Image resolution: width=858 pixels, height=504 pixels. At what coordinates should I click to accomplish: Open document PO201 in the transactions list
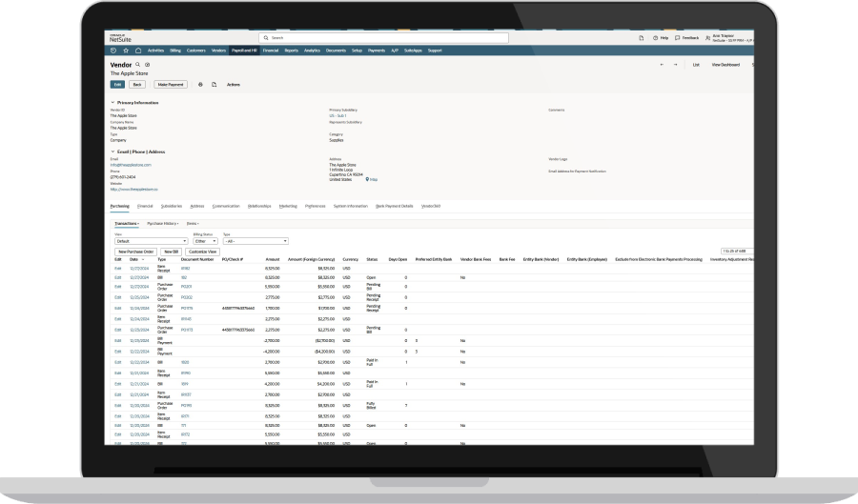(186, 287)
